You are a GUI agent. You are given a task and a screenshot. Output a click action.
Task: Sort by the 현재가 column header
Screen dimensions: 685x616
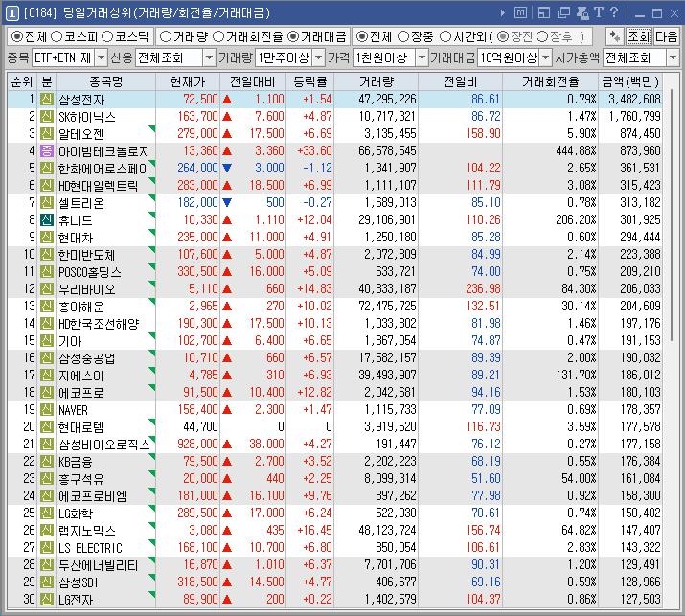pos(188,81)
